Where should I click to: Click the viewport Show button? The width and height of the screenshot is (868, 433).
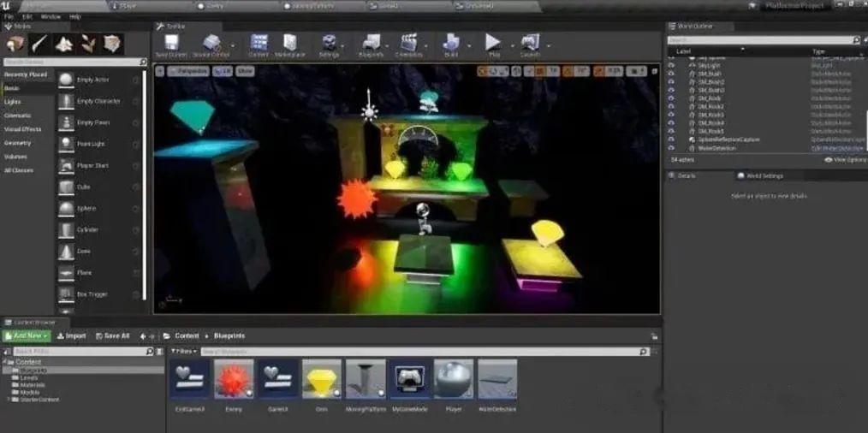(x=245, y=71)
